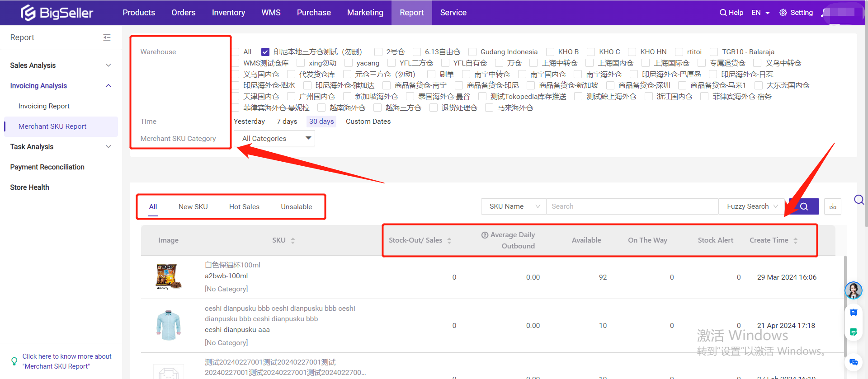The image size is (868, 379).
Task: Open the Inventory menu in top bar
Action: pos(228,13)
